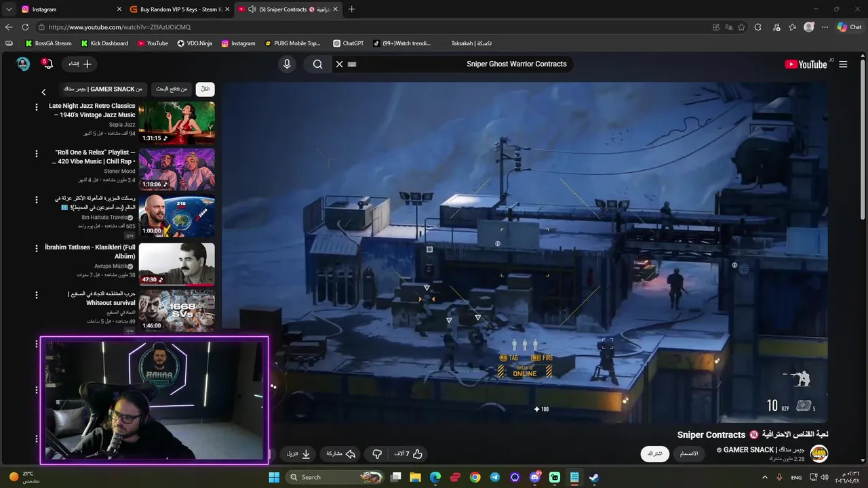Open more options for İbrahim Tatlıses video
868x488 pixels.
click(x=37, y=248)
